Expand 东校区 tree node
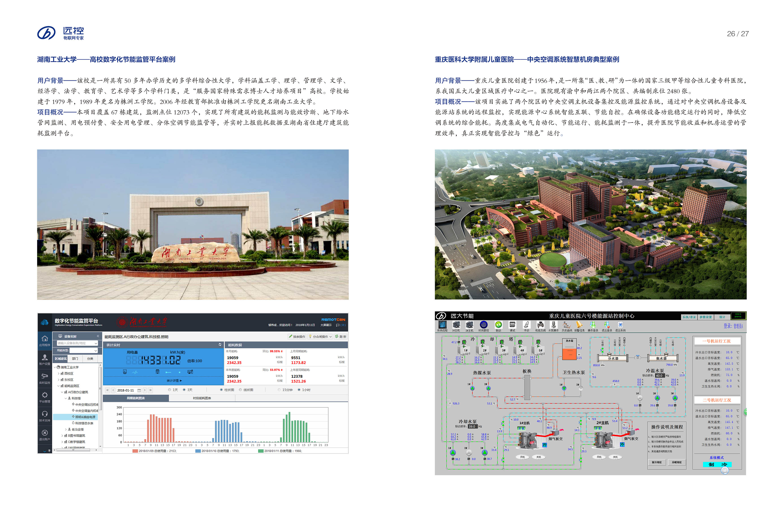 point(58,379)
